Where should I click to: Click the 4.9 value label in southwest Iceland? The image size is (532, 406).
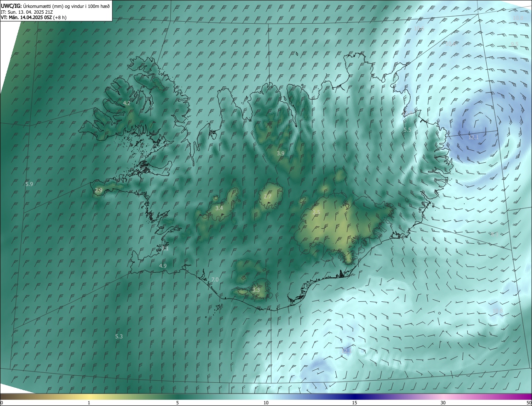(163, 266)
